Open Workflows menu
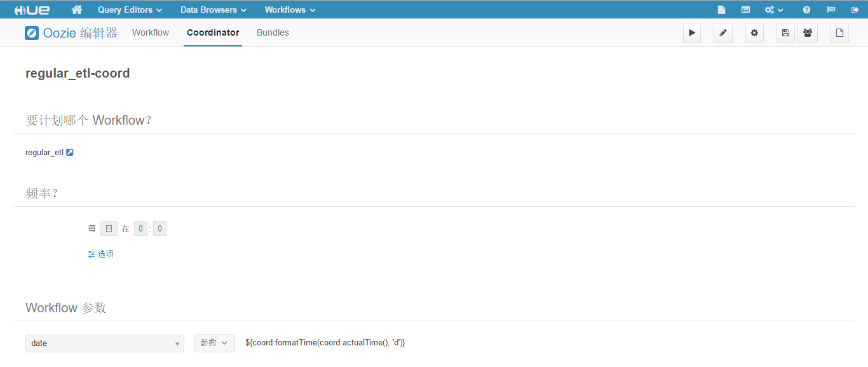 coord(290,10)
